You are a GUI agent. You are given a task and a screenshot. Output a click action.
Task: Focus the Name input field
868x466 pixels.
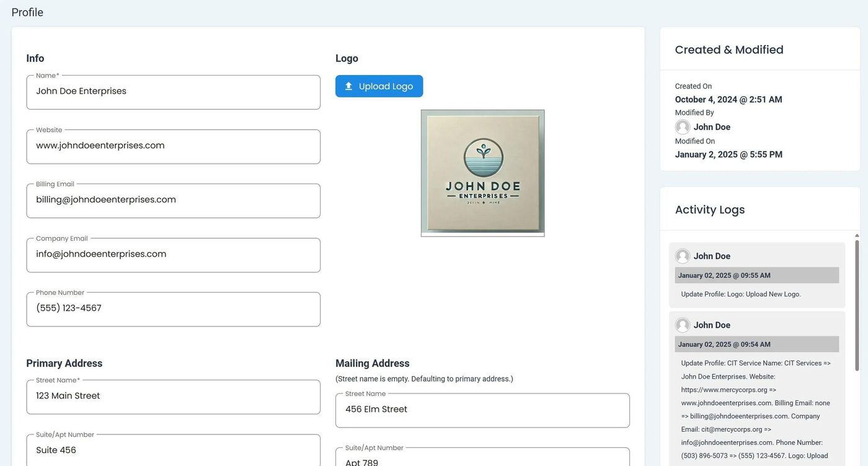(x=173, y=92)
